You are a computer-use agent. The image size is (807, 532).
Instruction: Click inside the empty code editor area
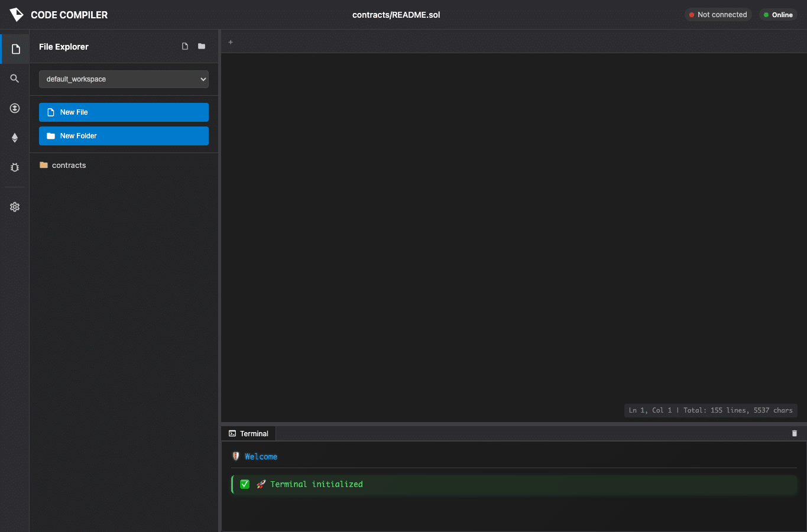pos(513,236)
